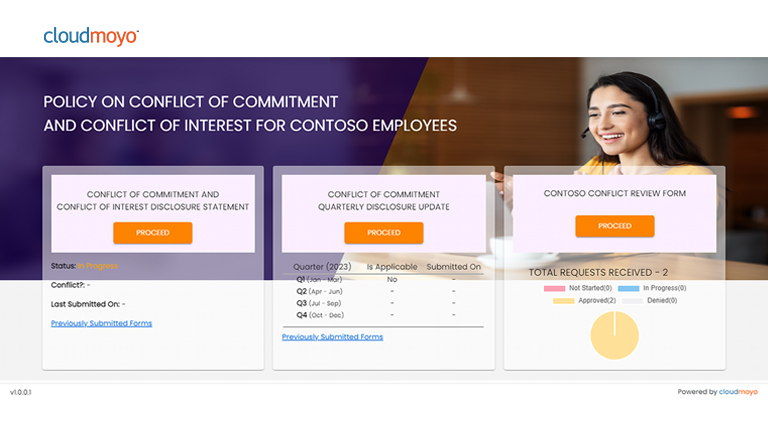This screenshot has width=768, height=432.
Task: Open Previously Submitted Forms under disclosure statement
Action: point(101,323)
